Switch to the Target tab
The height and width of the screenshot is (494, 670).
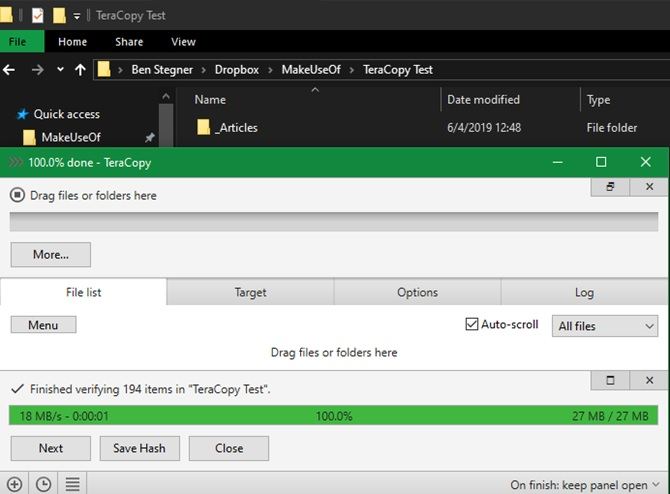(x=250, y=292)
